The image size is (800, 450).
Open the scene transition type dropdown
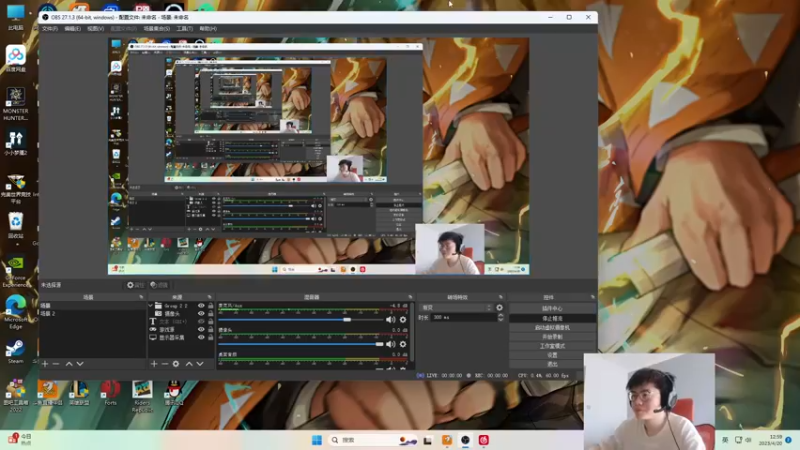pos(456,308)
